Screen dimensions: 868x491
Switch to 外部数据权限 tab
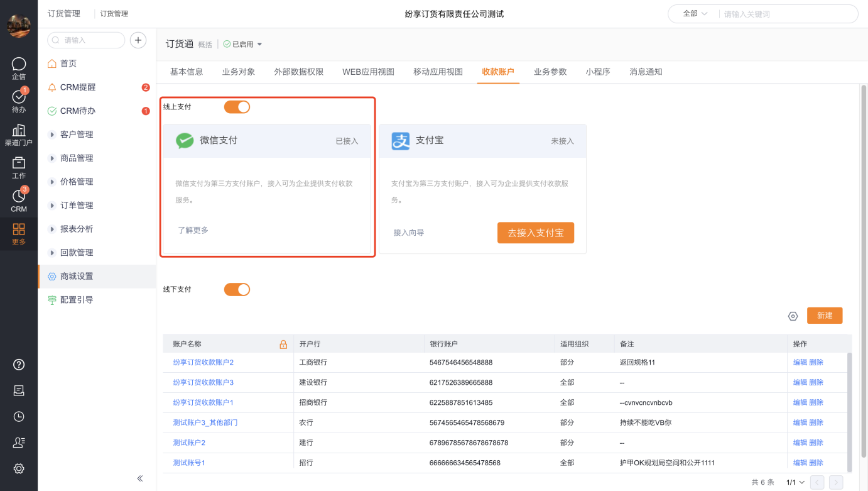pos(299,72)
